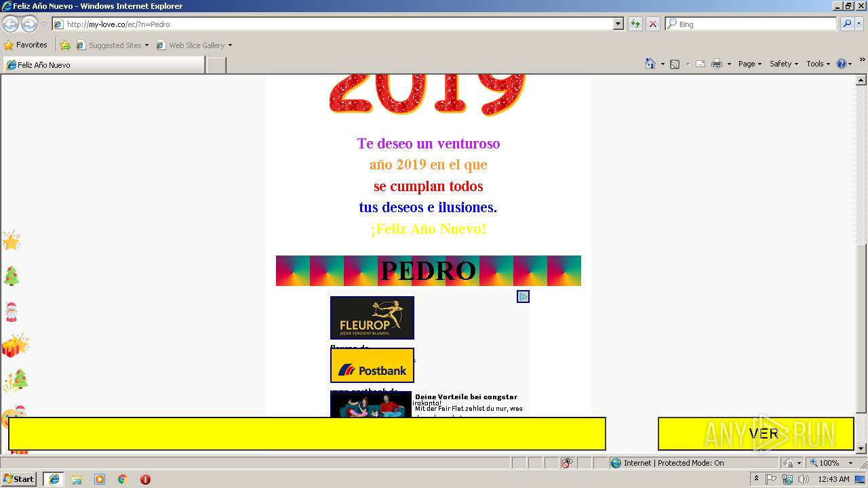Show hidden system tray icons arrow
This screenshot has width=868, height=488.
[x=756, y=479]
